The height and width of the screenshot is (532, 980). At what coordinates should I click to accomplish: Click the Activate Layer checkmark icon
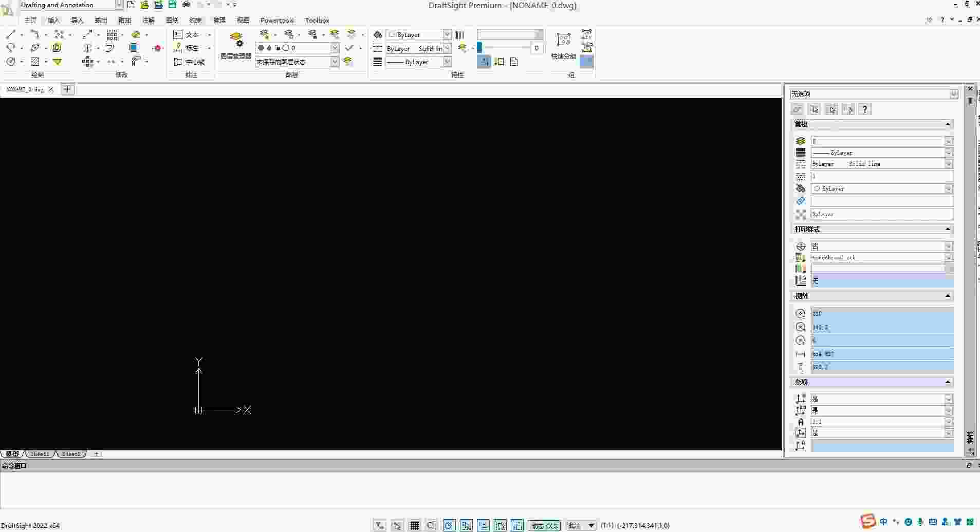coord(349,48)
